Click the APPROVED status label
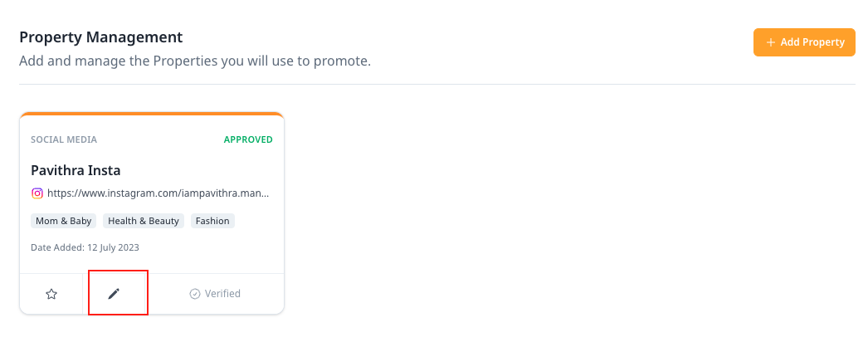 pos(248,139)
